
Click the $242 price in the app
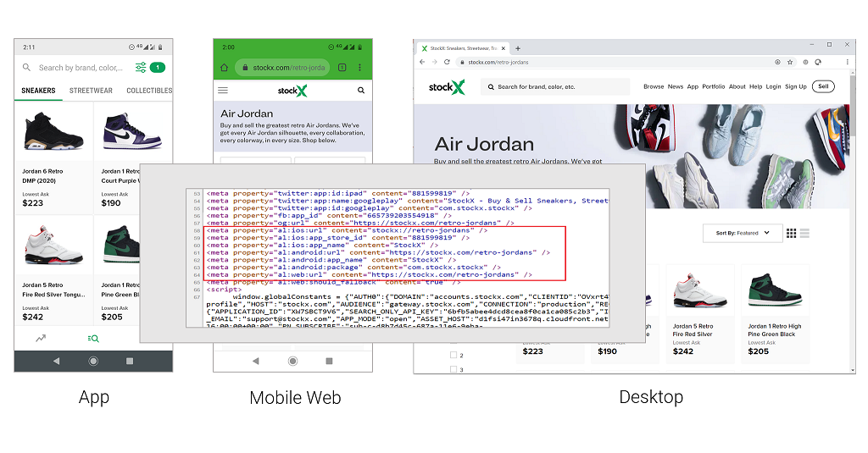pyautogui.click(x=33, y=317)
